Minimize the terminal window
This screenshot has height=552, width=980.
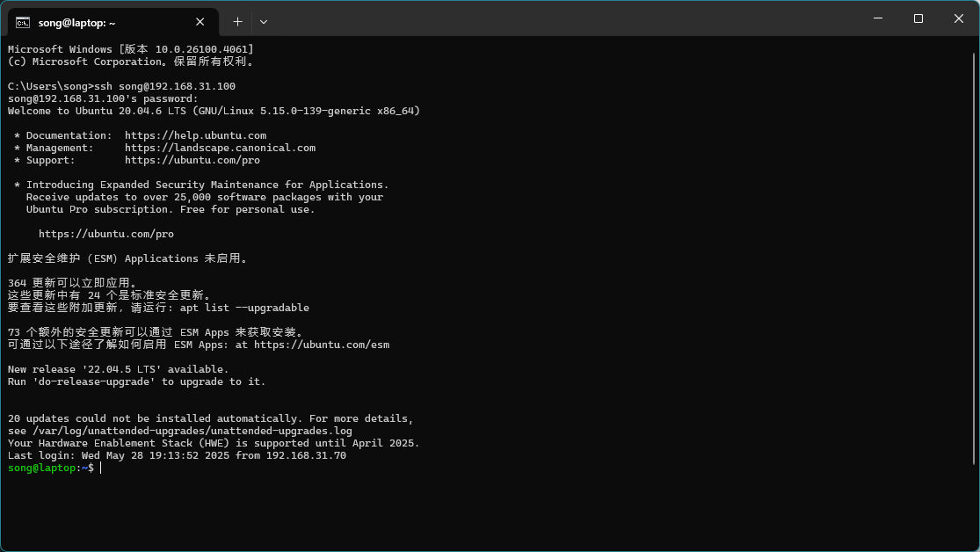pos(877,18)
